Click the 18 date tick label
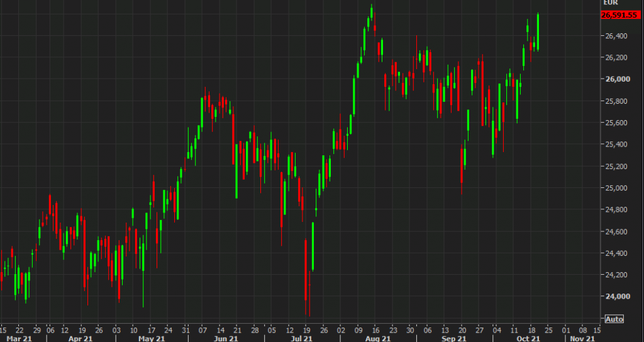This screenshot has width=644, height=342. tap(531, 329)
